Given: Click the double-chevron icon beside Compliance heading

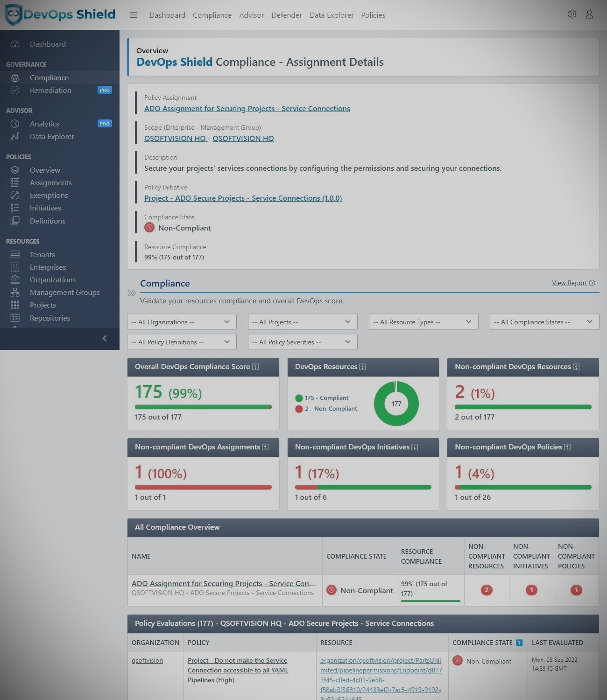Looking at the screenshot, I should tap(132, 293).
